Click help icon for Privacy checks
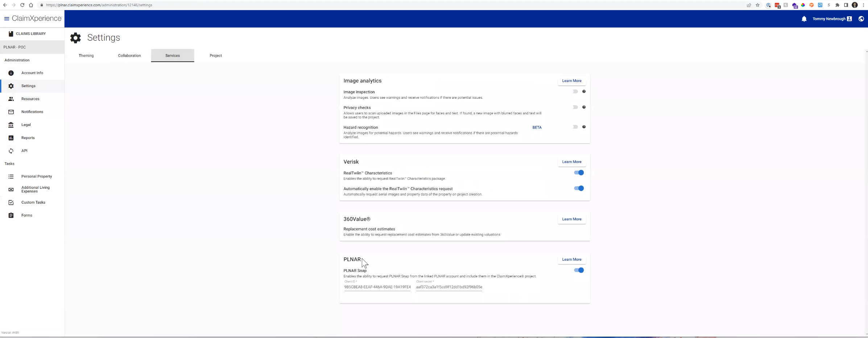The width and height of the screenshot is (868, 338). (x=584, y=107)
